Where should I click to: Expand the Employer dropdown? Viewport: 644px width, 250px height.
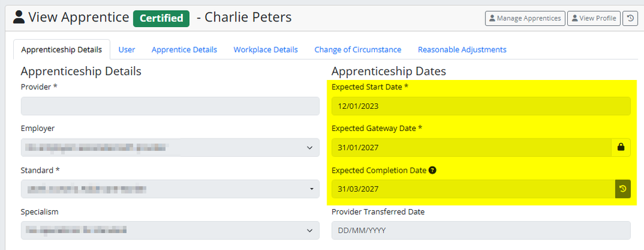coord(170,147)
